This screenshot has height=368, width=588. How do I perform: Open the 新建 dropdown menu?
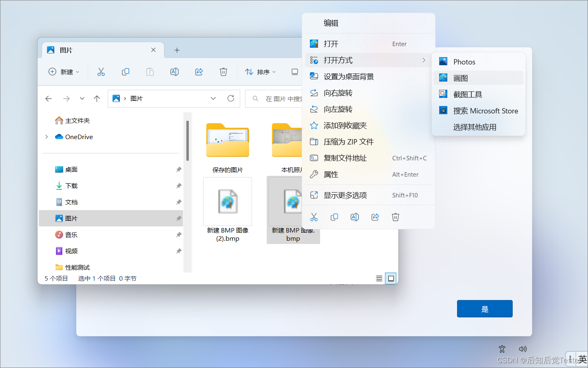[64, 71]
